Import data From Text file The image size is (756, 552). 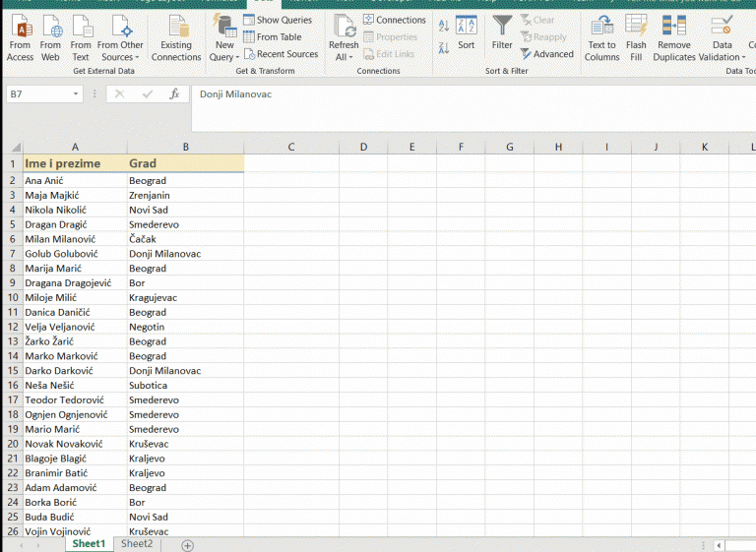[81, 38]
